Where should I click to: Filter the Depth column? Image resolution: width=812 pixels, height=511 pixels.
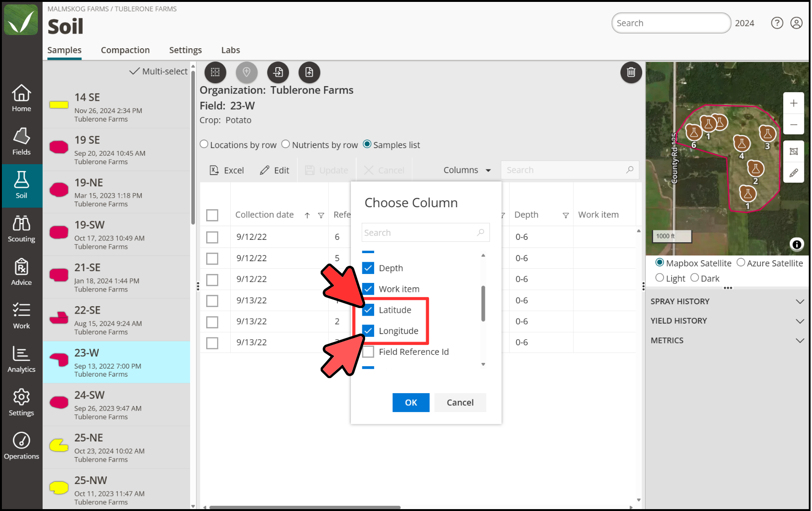[x=566, y=215]
